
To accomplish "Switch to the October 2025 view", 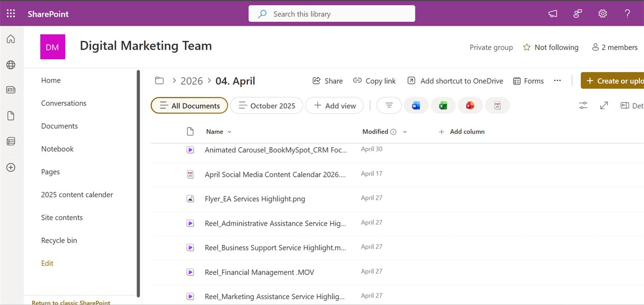I will pos(266,106).
